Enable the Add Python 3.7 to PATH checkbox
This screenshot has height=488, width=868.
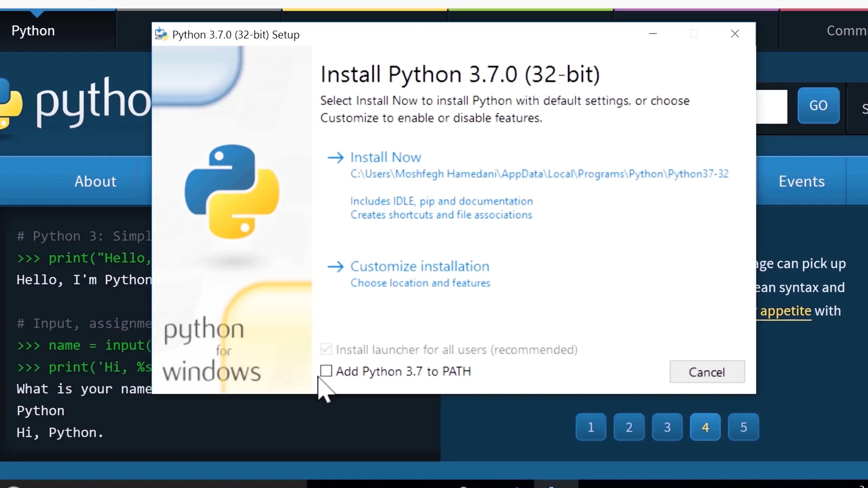pos(326,371)
